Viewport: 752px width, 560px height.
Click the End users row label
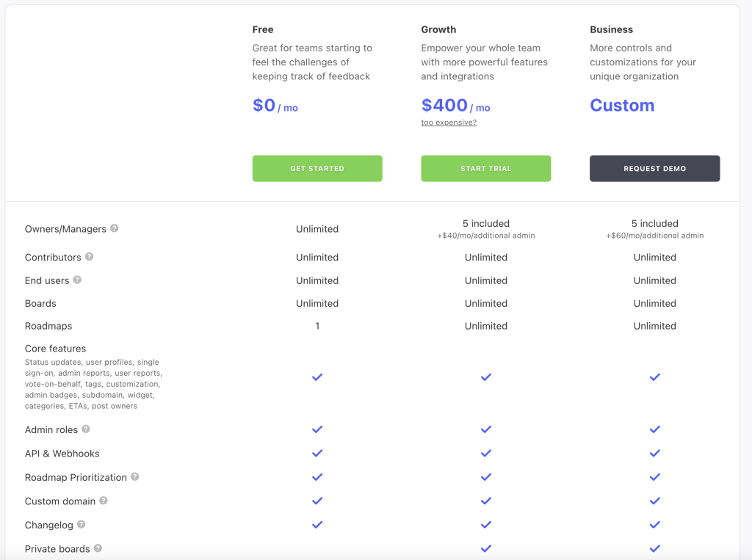[47, 280]
